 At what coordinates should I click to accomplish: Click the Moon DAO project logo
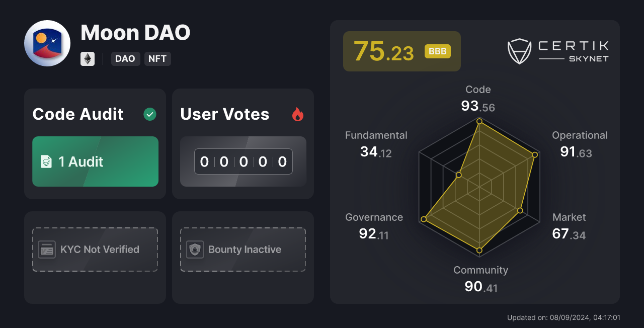pyautogui.click(x=47, y=43)
